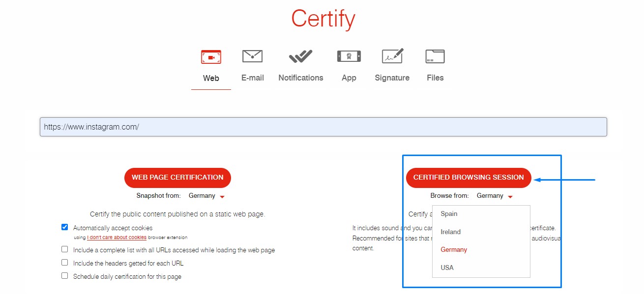644x294 pixels.
Task: Select USA in the dropdown list
Action: click(447, 267)
